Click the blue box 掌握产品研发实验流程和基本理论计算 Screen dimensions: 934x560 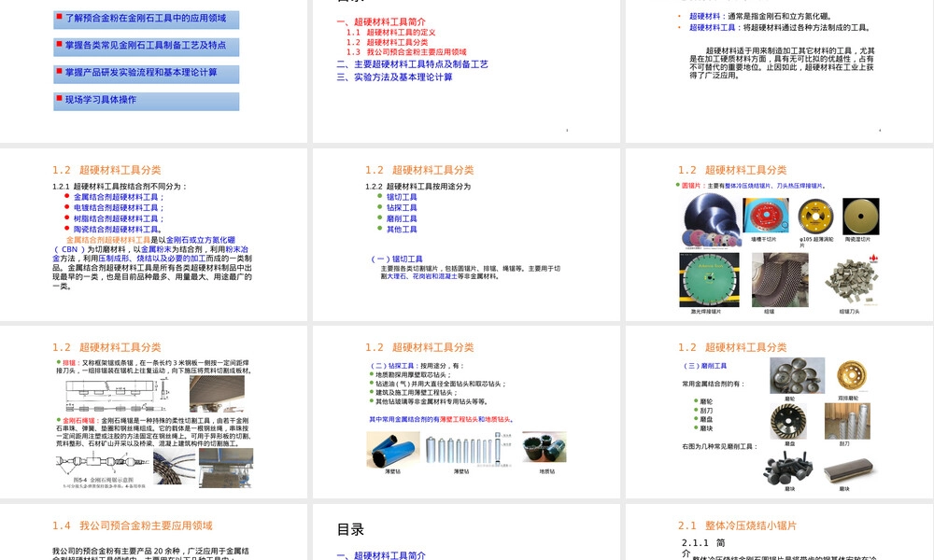click(x=146, y=74)
